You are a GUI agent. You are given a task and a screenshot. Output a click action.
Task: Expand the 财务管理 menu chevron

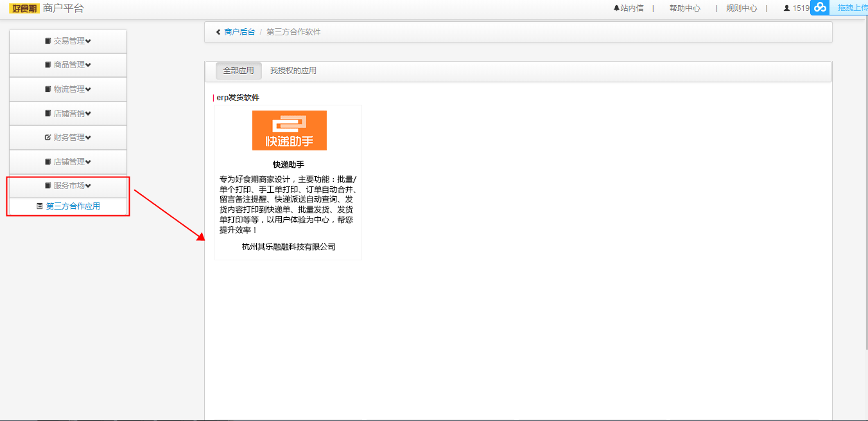pyautogui.click(x=89, y=138)
